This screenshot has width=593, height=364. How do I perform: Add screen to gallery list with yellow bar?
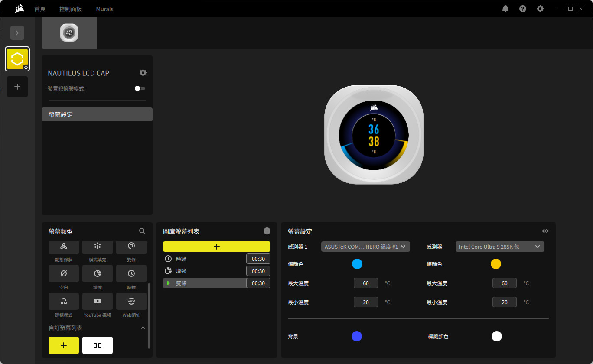coord(217,247)
